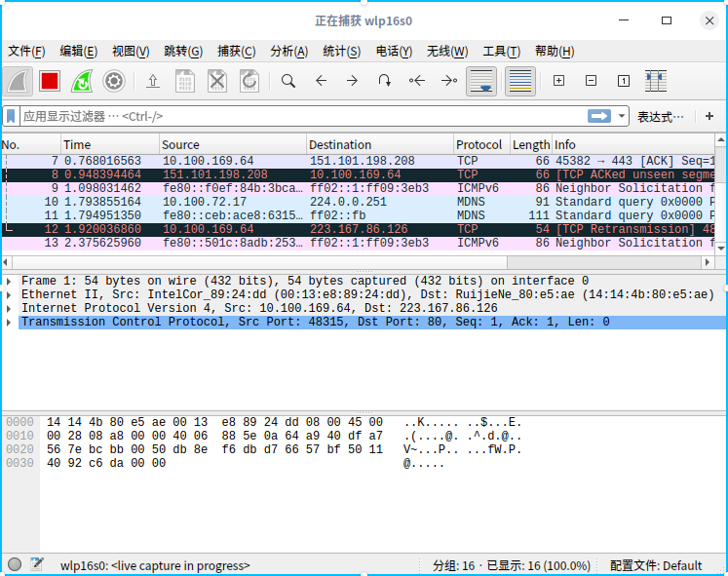Viewport: 728px width, 576px height.
Task: Open the 视图(V) menu
Action: (x=131, y=51)
